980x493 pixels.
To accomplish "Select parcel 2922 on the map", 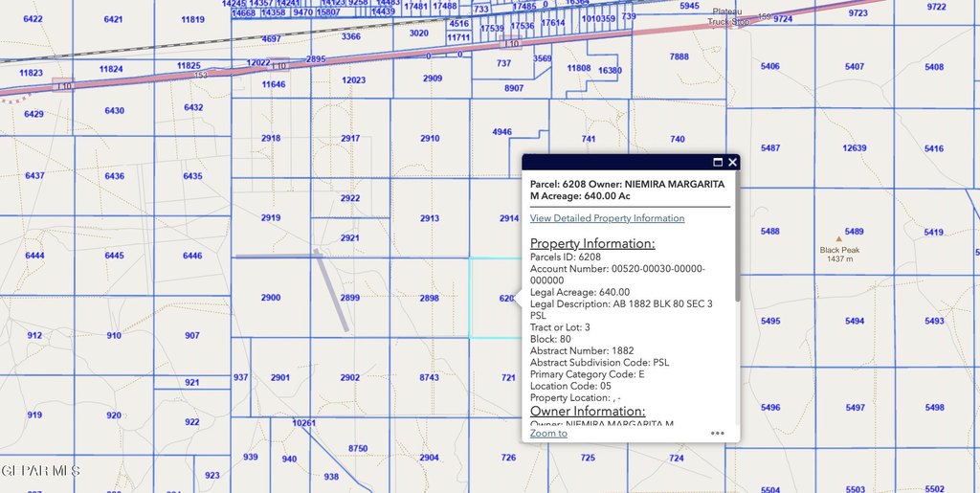I will pyautogui.click(x=350, y=199).
